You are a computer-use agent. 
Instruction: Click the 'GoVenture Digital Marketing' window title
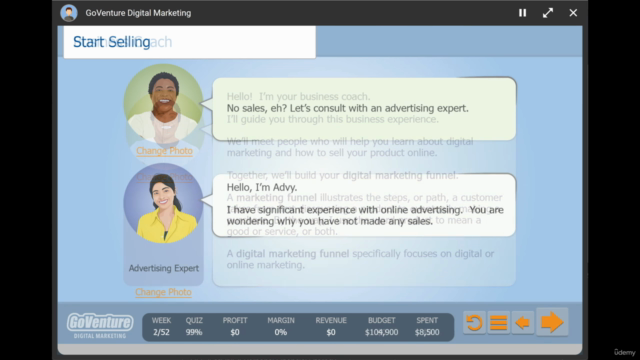[138, 13]
